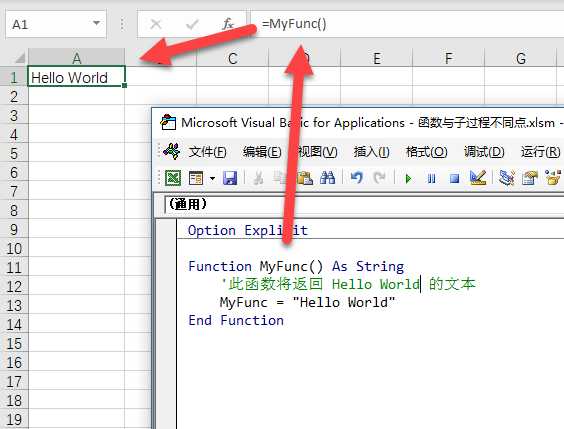Image resolution: width=564 pixels, height=429 pixels.
Task: Run the macro with green play icon
Action: click(x=408, y=178)
